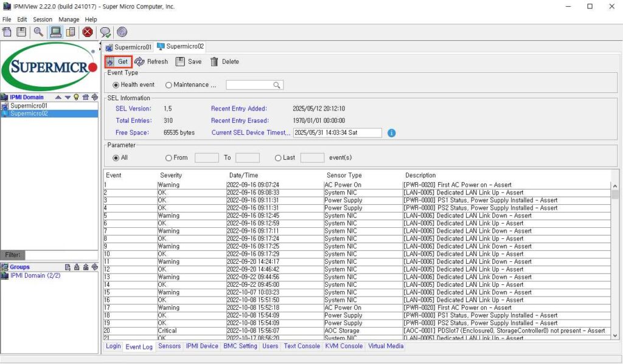Switch to the Supermicro02 session tab
Screen dimensions: 623x364
pyautogui.click(x=181, y=46)
